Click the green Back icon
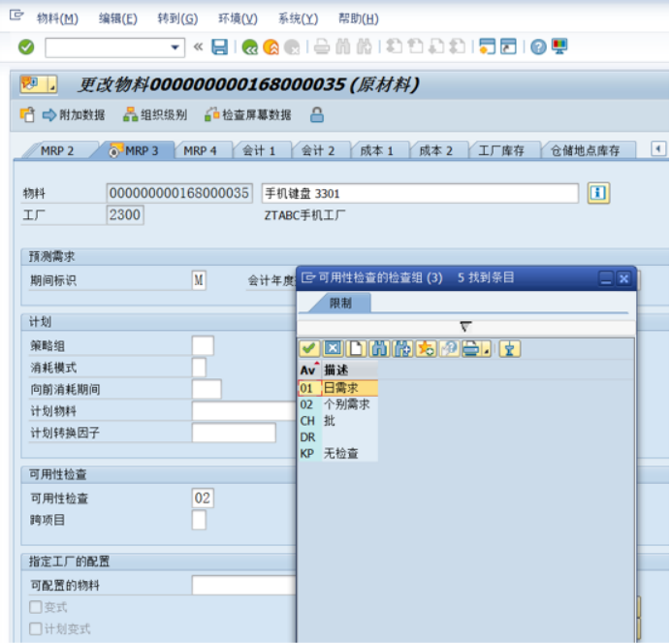 pos(249,47)
